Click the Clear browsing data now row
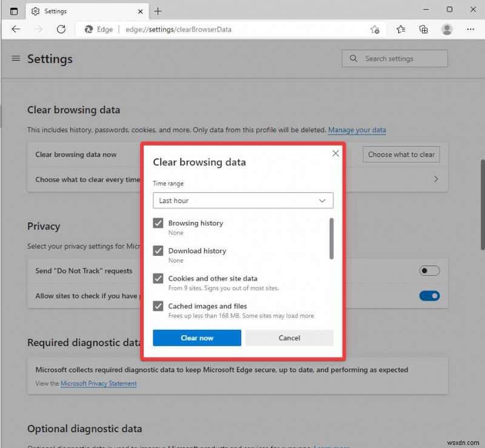The height and width of the screenshot is (448, 485). point(238,155)
